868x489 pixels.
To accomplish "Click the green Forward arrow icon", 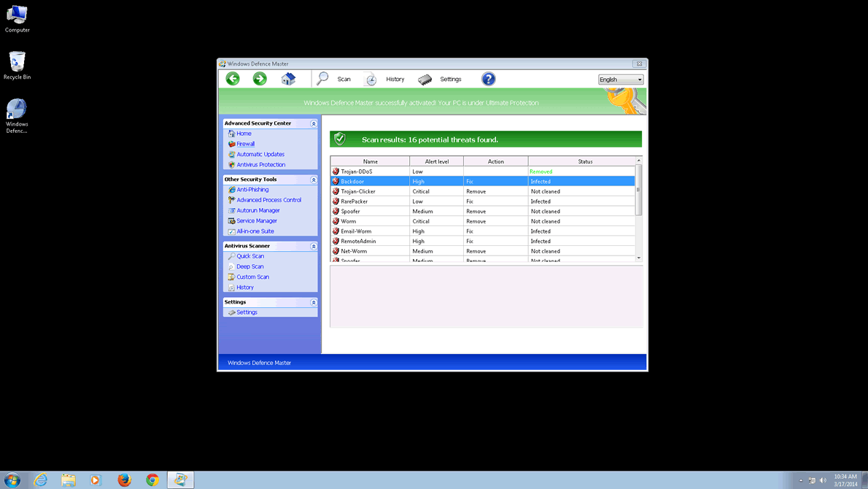I will pos(260,79).
